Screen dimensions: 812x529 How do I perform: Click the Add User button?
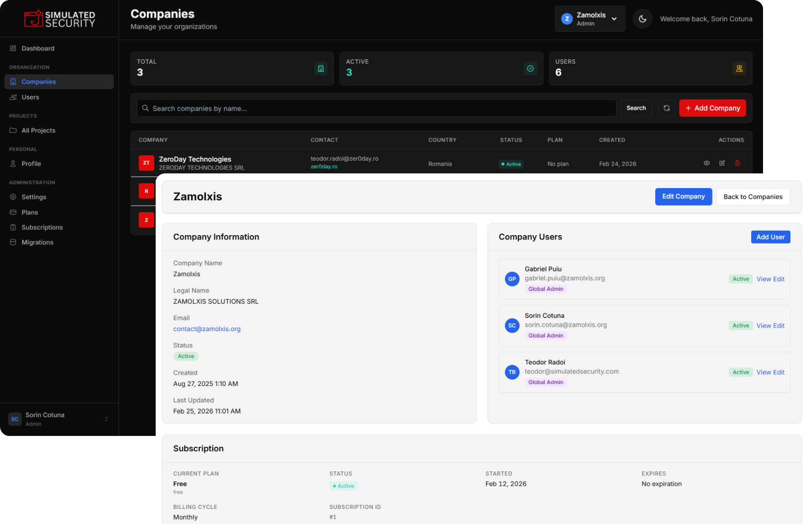click(x=770, y=237)
